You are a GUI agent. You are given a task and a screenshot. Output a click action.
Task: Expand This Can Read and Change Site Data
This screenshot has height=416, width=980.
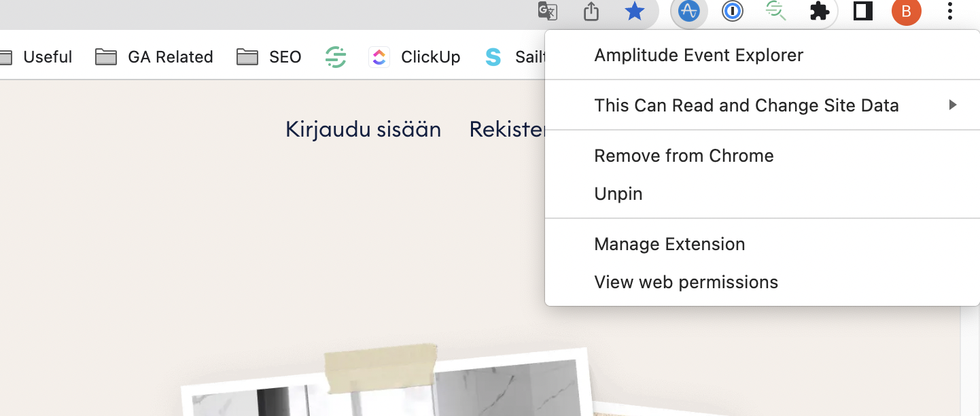(763, 105)
